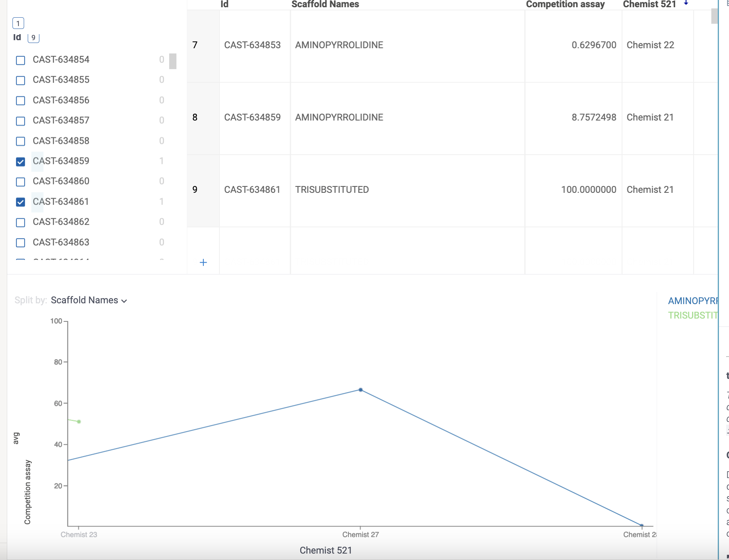Click the green data point near Chemist 23
This screenshot has width=729, height=560.
pyautogui.click(x=79, y=421)
